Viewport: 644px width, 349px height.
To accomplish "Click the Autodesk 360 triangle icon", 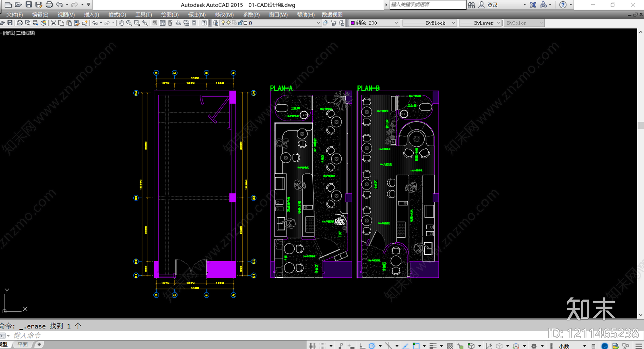I will click(x=543, y=5).
